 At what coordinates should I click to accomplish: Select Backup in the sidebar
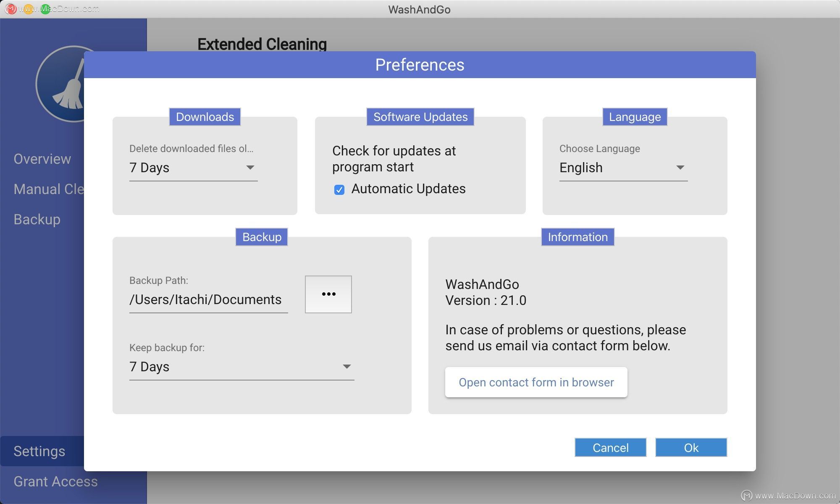tap(37, 219)
